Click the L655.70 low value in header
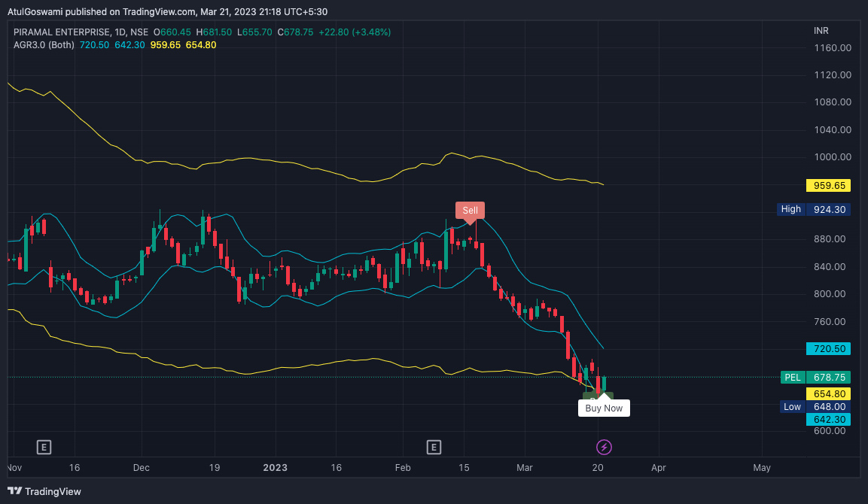The height and width of the screenshot is (504, 868). tap(254, 32)
